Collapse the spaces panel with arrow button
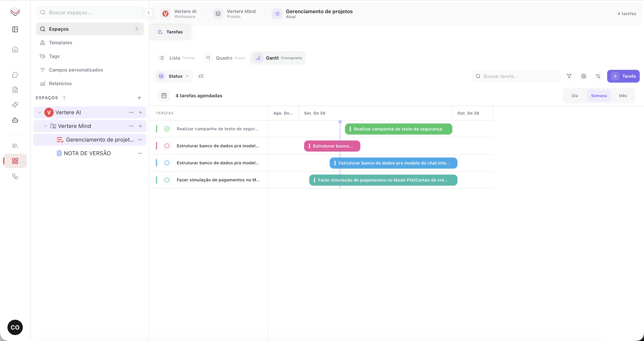The height and width of the screenshot is (341, 644). pyautogui.click(x=149, y=13)
